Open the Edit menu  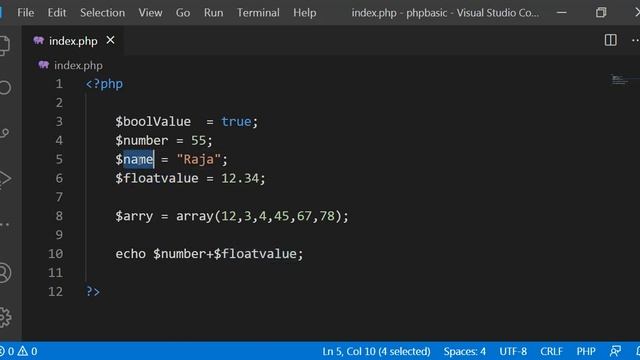tap(57, 13)
